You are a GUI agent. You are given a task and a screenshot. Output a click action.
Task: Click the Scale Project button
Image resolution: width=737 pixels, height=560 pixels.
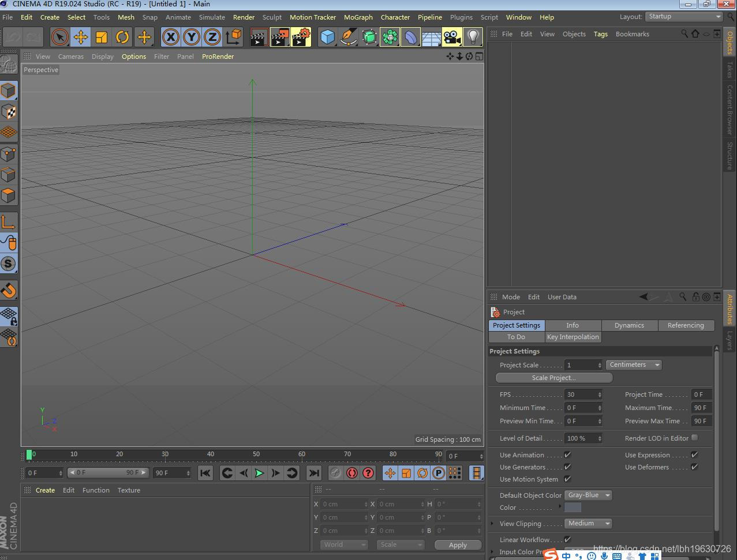pos(553,378)
